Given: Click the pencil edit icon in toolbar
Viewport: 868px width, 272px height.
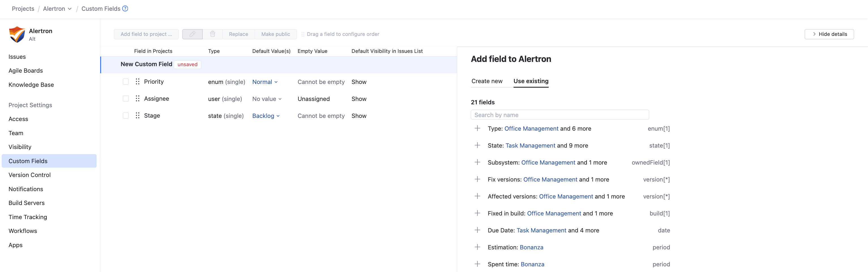Looking at the screenshot, I should [192, 34].
